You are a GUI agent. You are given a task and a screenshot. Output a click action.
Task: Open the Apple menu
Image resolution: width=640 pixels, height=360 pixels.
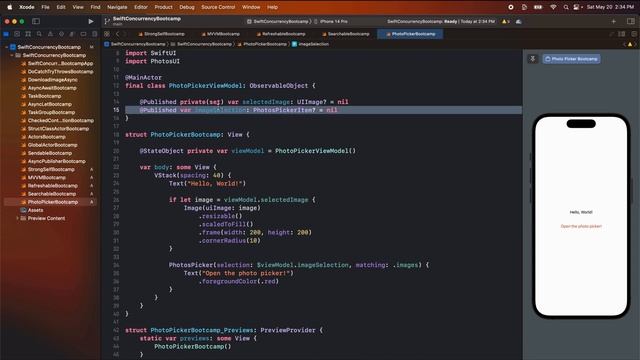[9, 7]
